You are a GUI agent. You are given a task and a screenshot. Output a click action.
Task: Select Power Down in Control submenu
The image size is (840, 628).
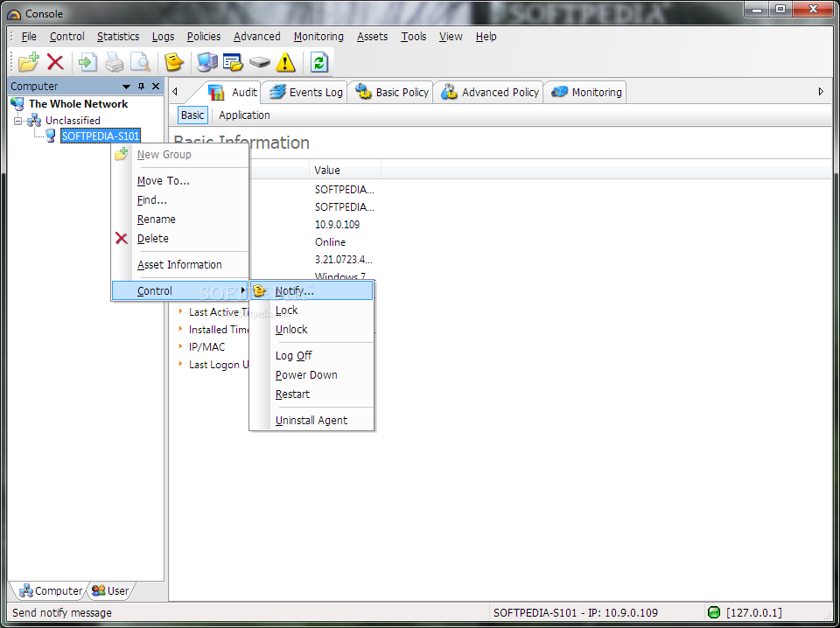click(x=311, y=375)
